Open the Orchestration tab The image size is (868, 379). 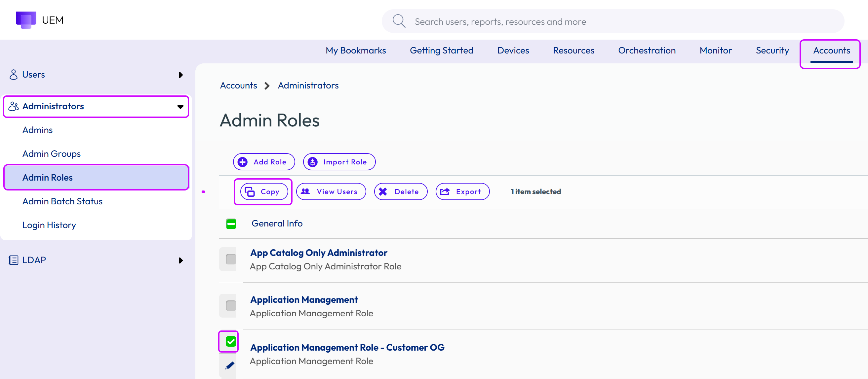[647, 51]
